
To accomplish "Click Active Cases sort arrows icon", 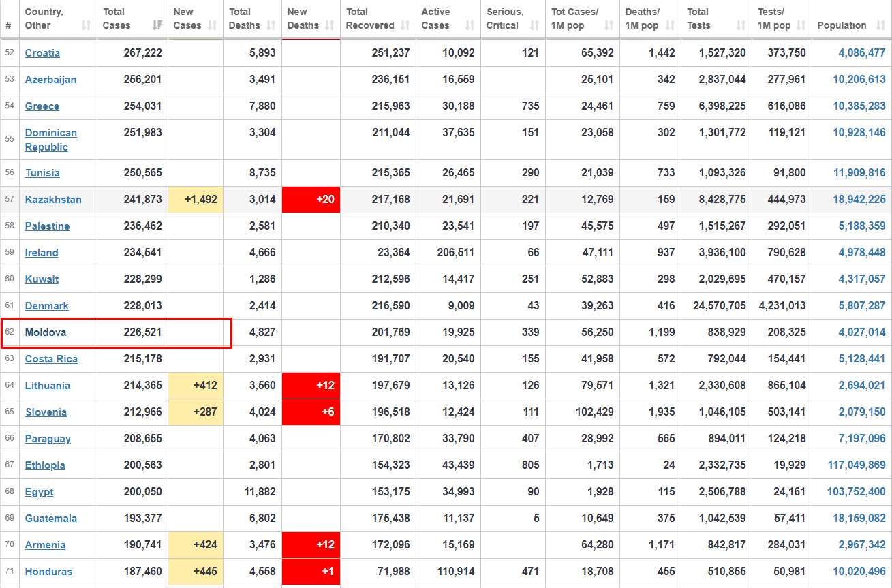I will click(470, 26).
